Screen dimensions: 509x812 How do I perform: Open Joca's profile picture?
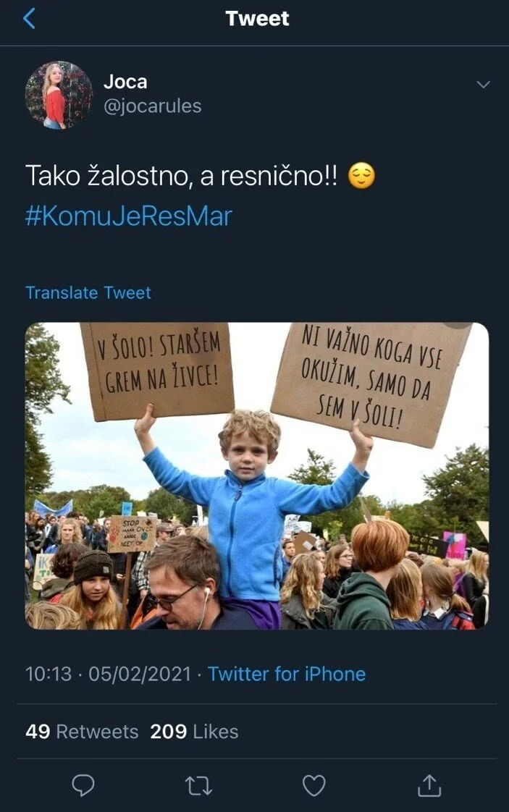[x=59, y=95]
